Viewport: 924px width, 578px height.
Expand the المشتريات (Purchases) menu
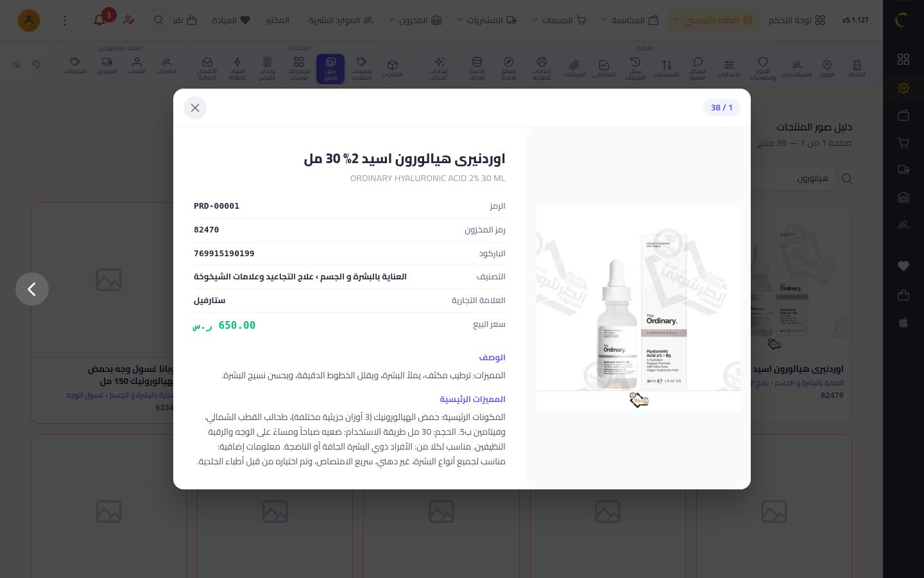pyautogui.click(x=486, y=20)
